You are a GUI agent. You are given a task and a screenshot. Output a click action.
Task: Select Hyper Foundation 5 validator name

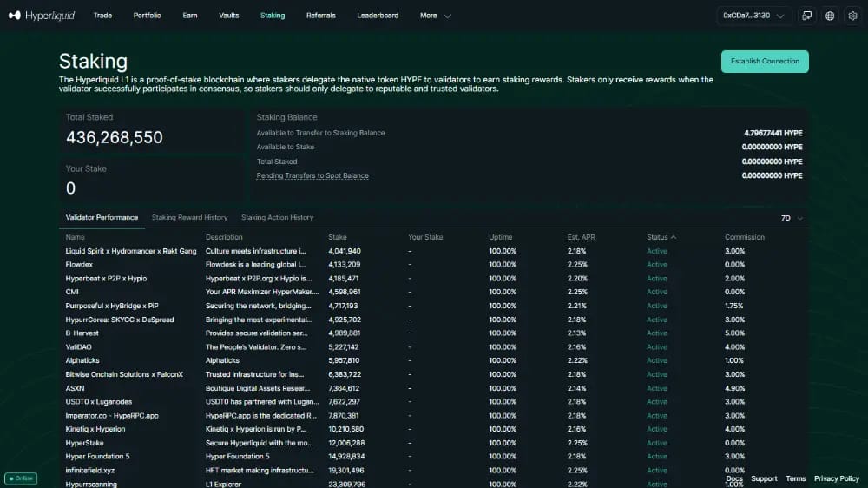(x=97, y=457)
